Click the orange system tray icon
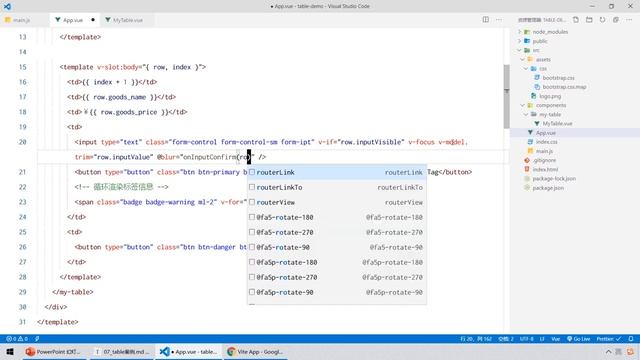 point(631,351)
